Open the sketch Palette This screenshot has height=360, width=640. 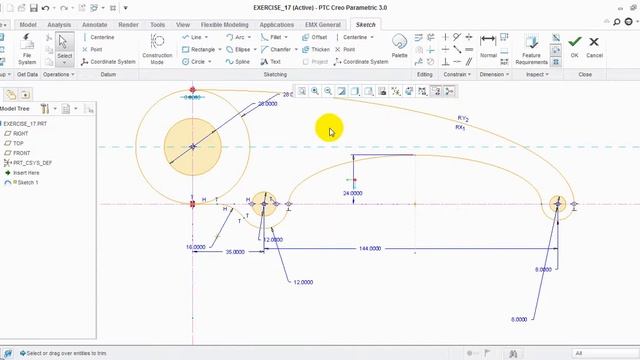point(399,46)
